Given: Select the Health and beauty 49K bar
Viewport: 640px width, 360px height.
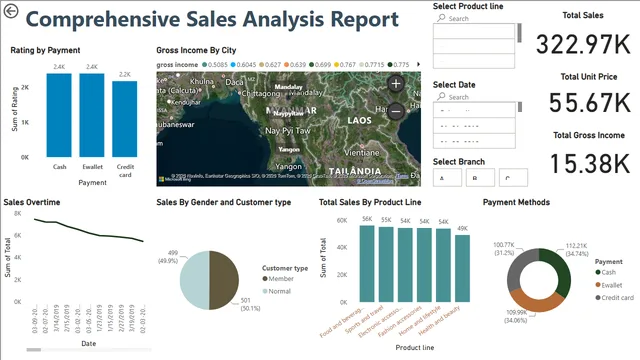Looking at the screenshot, I should [x=462, y=268].
